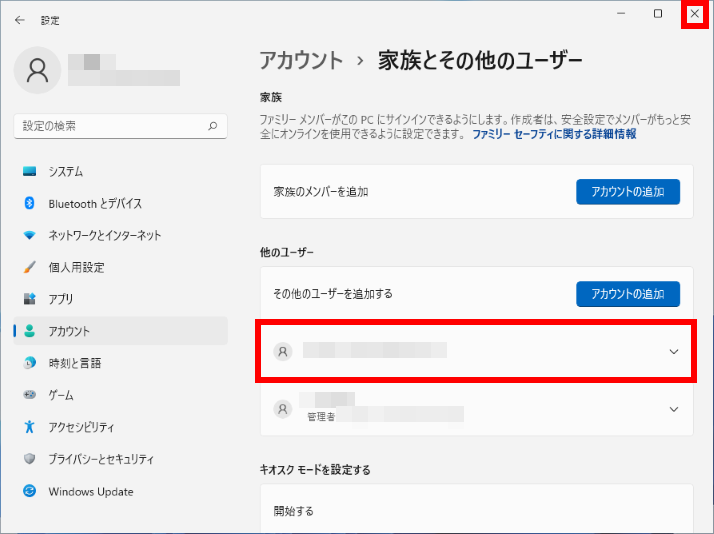Open the profile avatar picture
This screenshot has width=714, height=534.
click(x=37, y=70)
